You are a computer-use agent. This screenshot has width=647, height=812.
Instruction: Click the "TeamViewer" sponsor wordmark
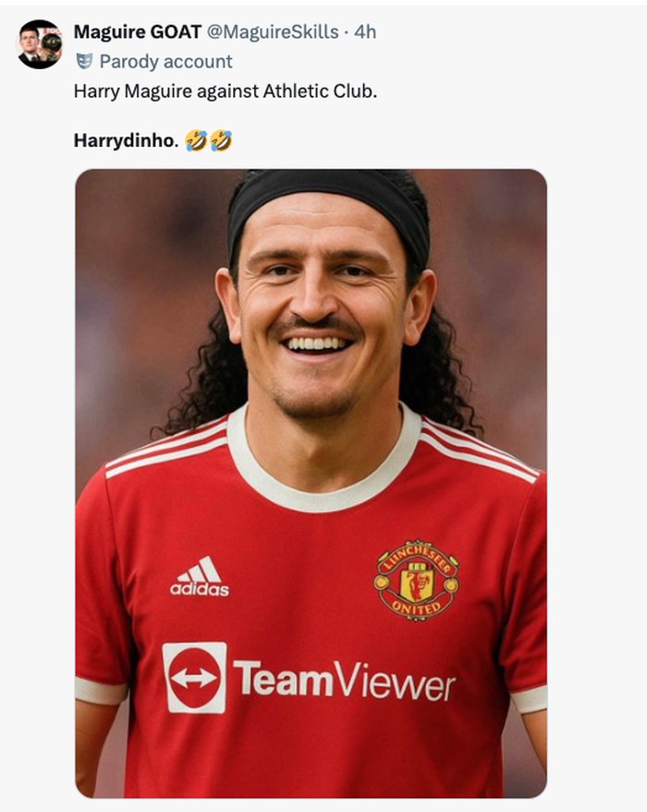[343, 680]
